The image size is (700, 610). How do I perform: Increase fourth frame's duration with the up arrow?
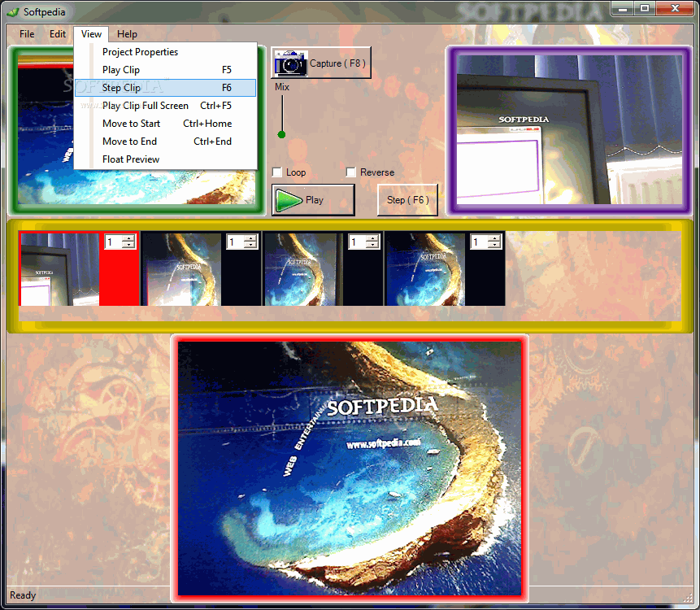pyautogui.click(x=494, y=238)
